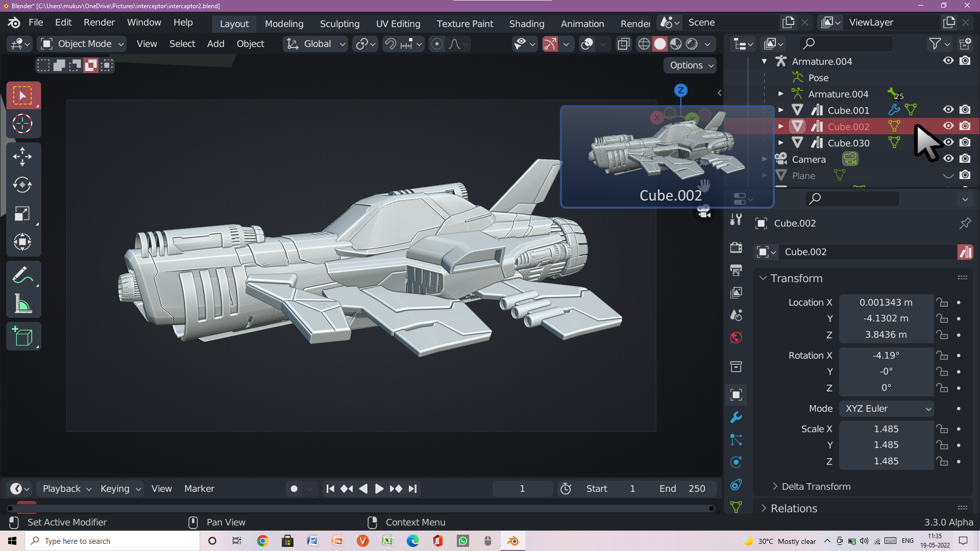This screenshot has width=980, height=551.
Task: Expand Cube.030 in the outliner
Action: 781,143
